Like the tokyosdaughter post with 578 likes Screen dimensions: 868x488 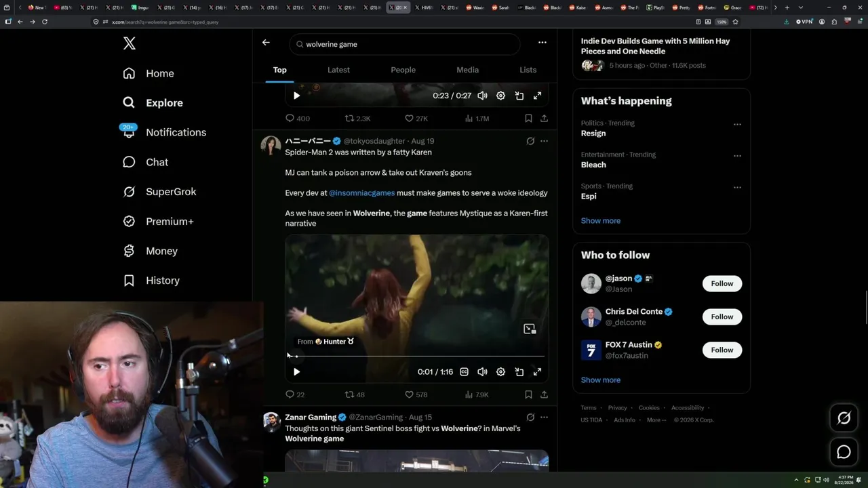point(416,394)
